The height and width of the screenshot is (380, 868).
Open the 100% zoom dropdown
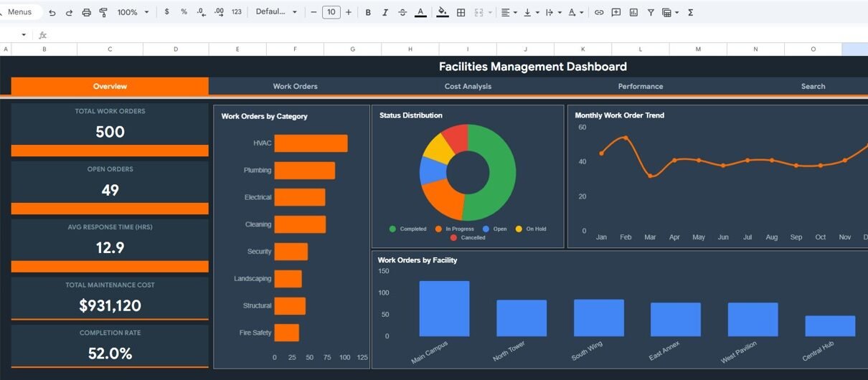click(x=133, y=12)
